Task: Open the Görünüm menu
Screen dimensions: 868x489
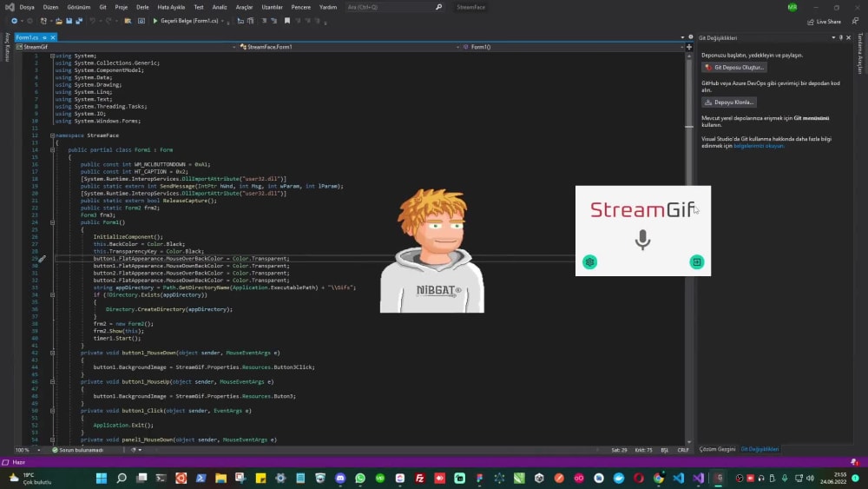Action: [x=79, y=7]
